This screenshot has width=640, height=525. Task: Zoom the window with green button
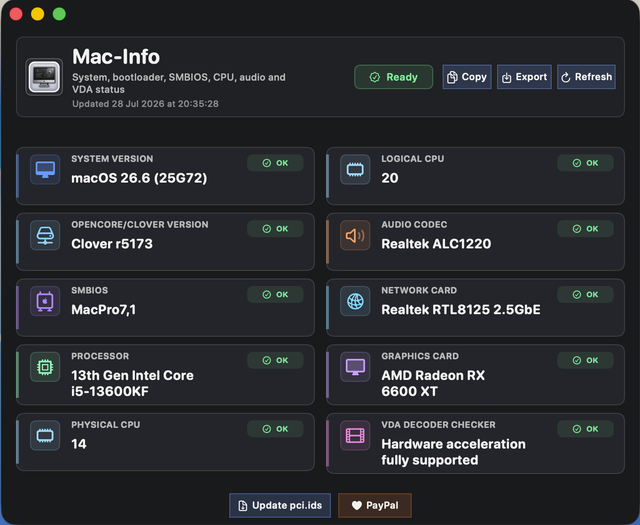(x=59, y=14)
